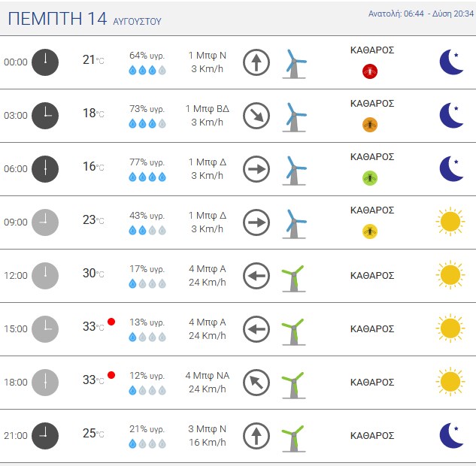The image size is (476, 466).
Task: Click the green wind turbine at 12:00
Action: 293,278
